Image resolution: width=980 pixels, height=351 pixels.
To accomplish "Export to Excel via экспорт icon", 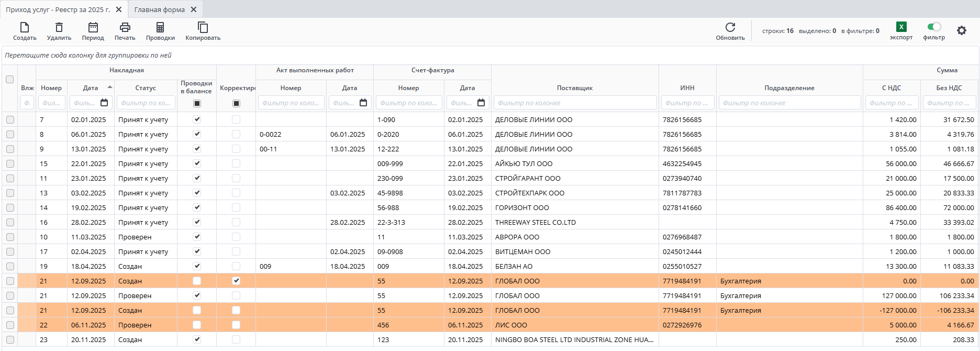I will click(901, 27).
